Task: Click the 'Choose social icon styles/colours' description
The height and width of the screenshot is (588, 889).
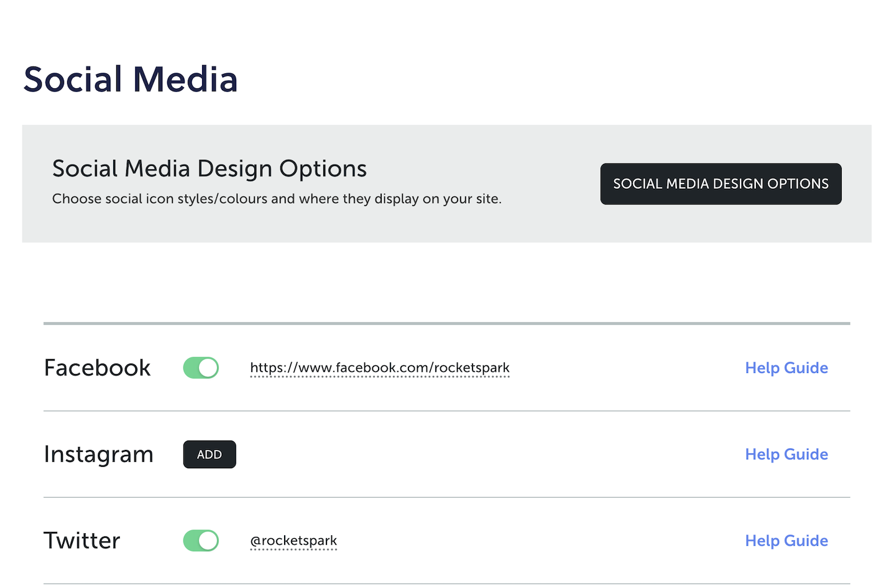Action: [277, 199]
